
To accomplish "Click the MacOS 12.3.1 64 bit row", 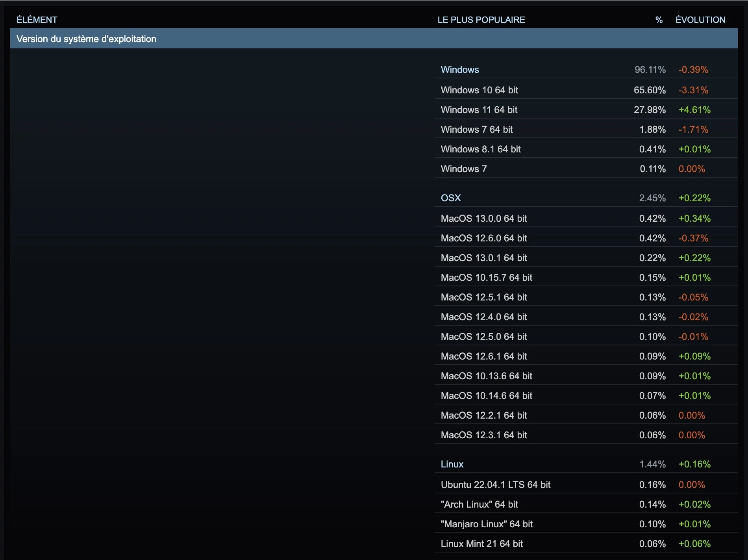I will click(x=483, y=435).
